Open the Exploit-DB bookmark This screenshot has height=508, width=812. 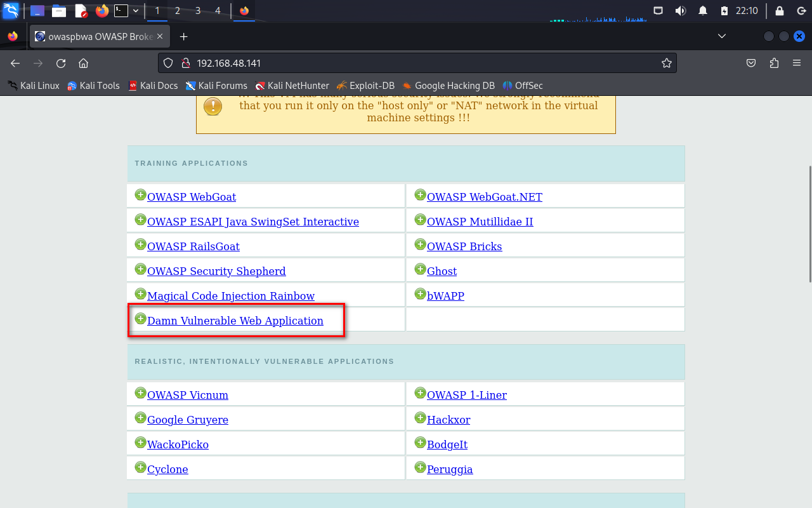coord(365,85)
